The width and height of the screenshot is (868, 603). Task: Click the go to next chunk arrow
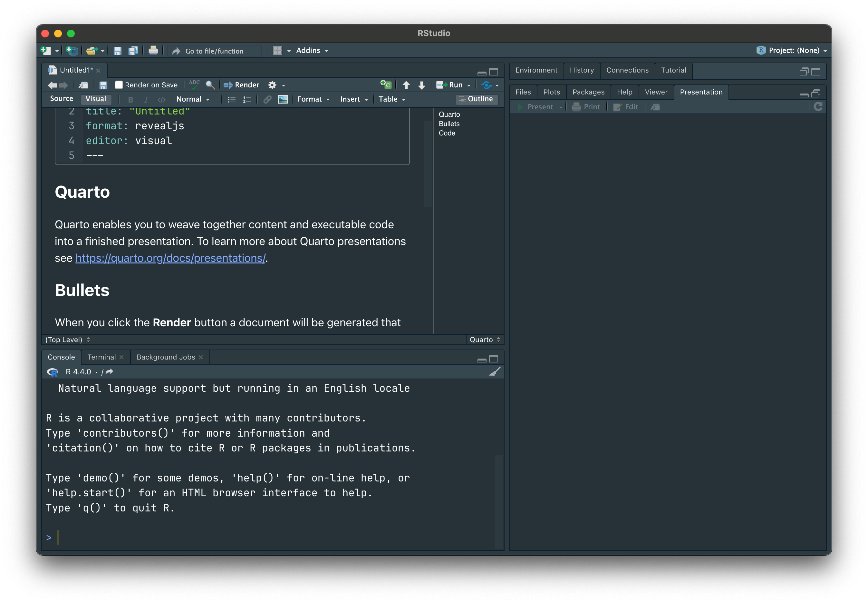pos(422,85)
